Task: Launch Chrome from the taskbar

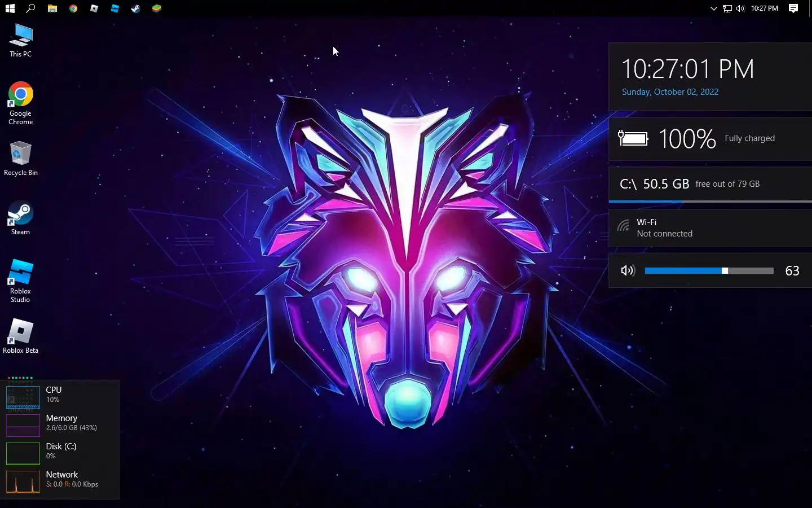Action: tap(73, 8)
